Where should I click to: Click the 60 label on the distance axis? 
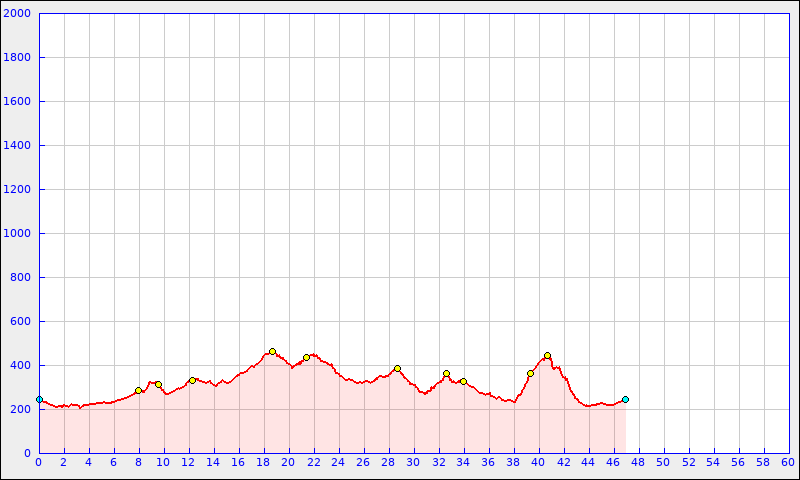(788, 462)
